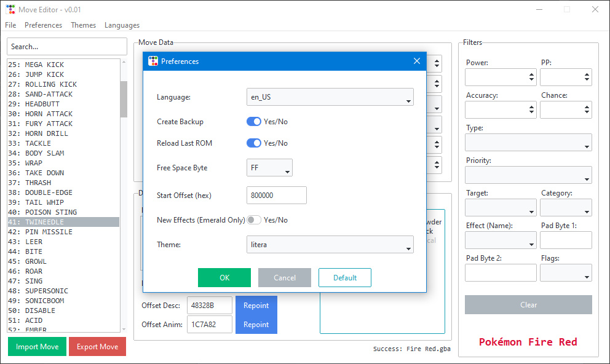Toggle the Create Backup switch
Screen dimensions: 610x364
[x=254, y=122]
